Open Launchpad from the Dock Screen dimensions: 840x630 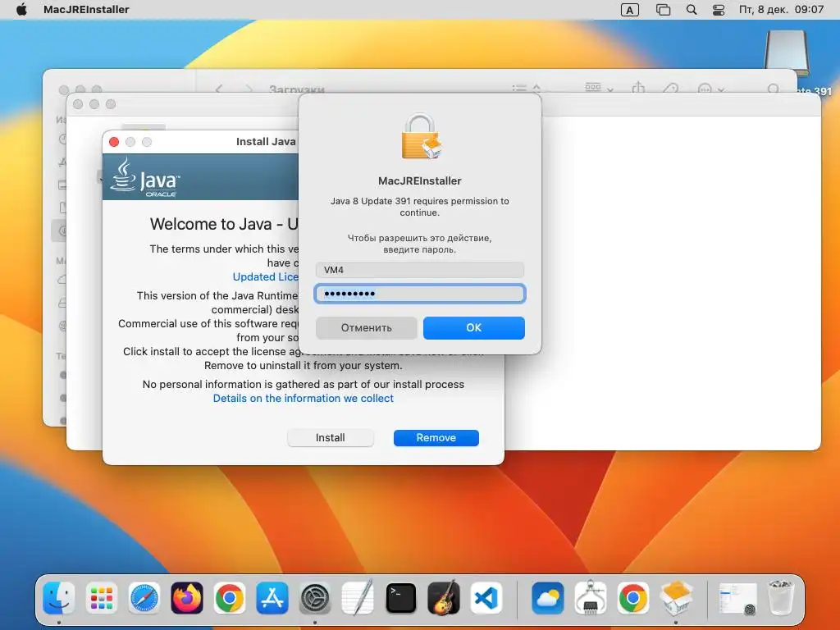(101, 598)
